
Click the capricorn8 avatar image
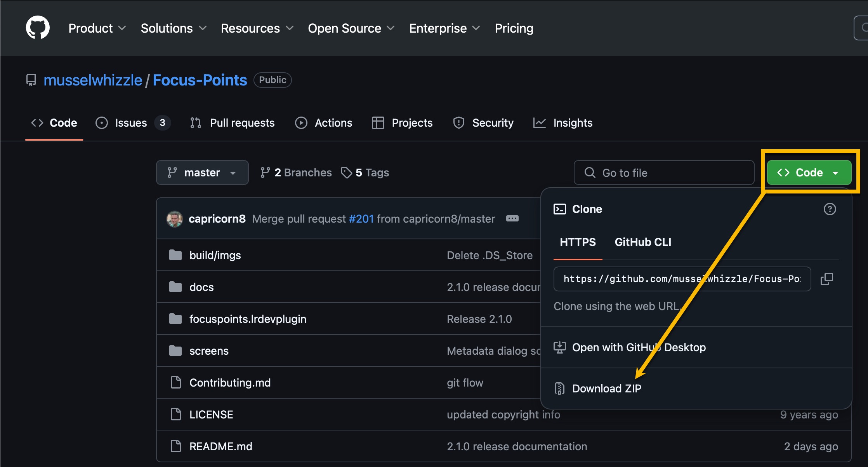pos(175,219)
